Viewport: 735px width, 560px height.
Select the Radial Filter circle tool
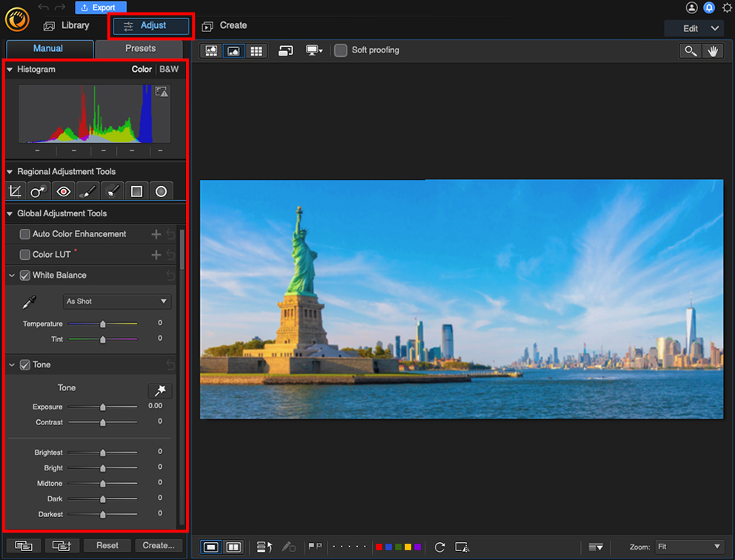tap(161, 191)
